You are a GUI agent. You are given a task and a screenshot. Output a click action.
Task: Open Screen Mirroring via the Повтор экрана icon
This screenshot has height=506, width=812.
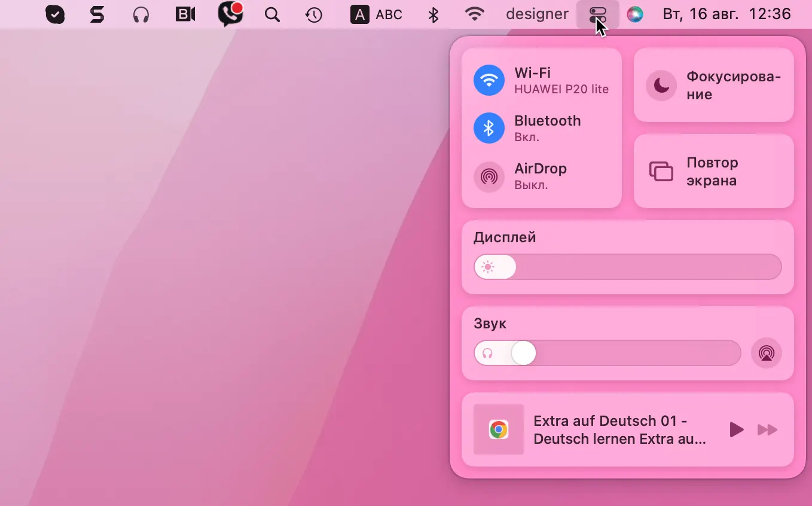pyautogui.click(x=661, y=172)
